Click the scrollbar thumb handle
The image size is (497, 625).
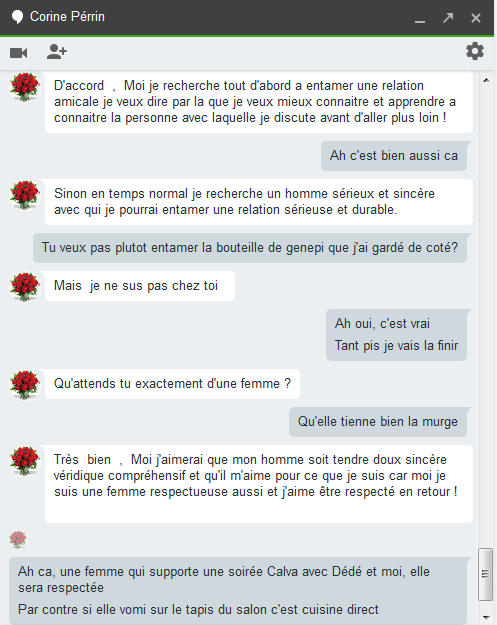(485, 574)
